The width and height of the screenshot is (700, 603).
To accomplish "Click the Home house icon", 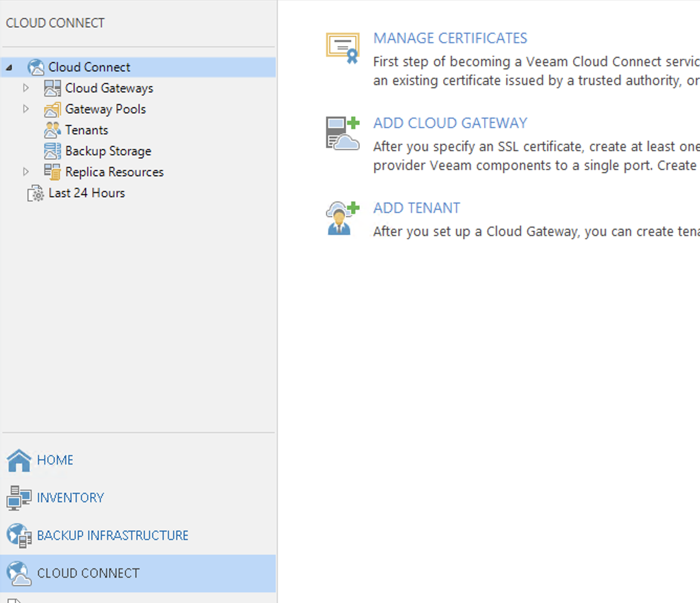I will [x=19, y=460].
